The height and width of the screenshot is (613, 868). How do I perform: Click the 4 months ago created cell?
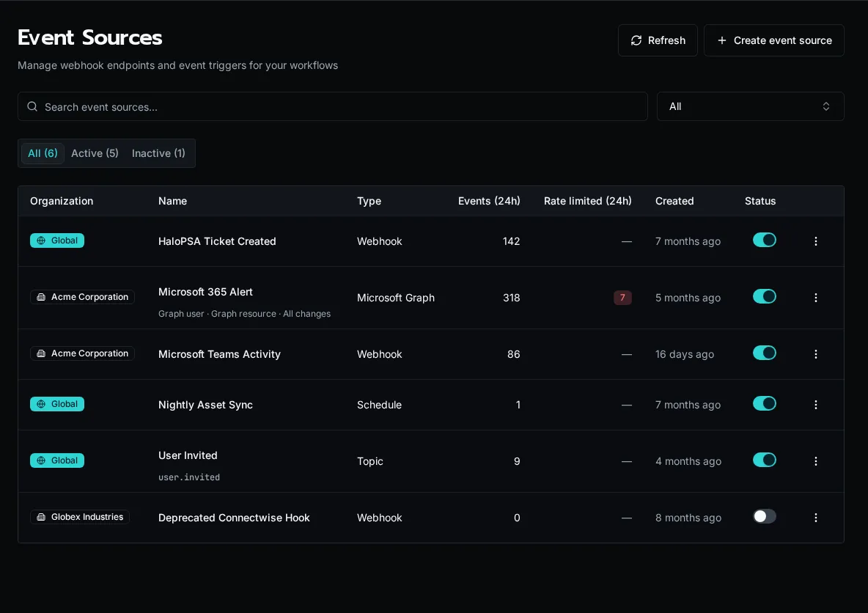688,461
